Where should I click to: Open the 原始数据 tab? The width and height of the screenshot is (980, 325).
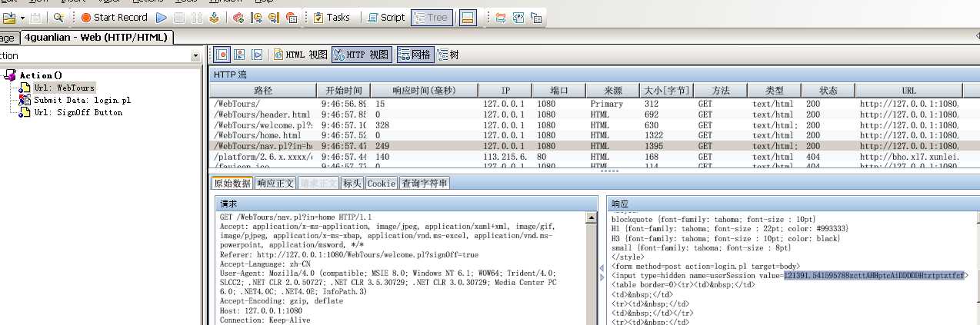click(232, 184)
